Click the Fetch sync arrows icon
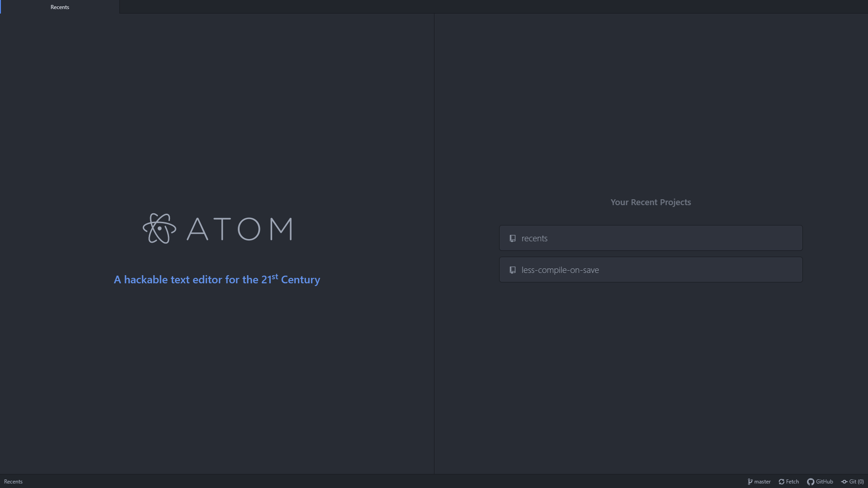 click(781, 482)
